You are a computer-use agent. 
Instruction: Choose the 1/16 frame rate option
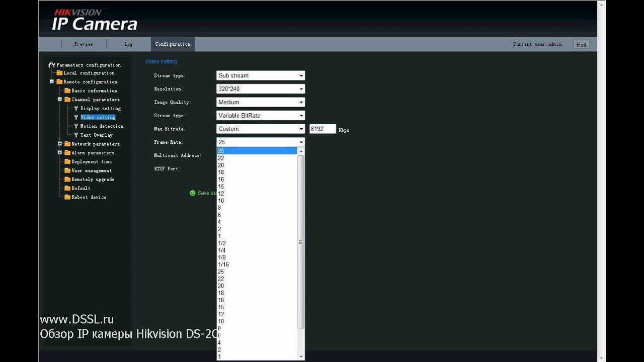point(257,264)
